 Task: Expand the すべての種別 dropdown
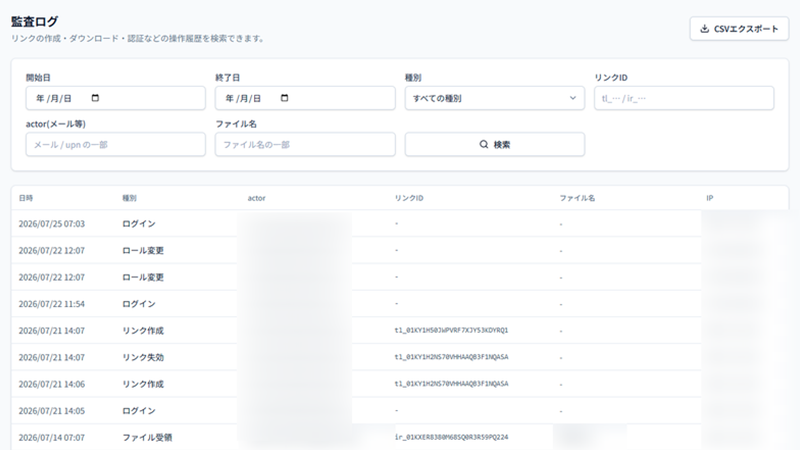click(494, 98)
